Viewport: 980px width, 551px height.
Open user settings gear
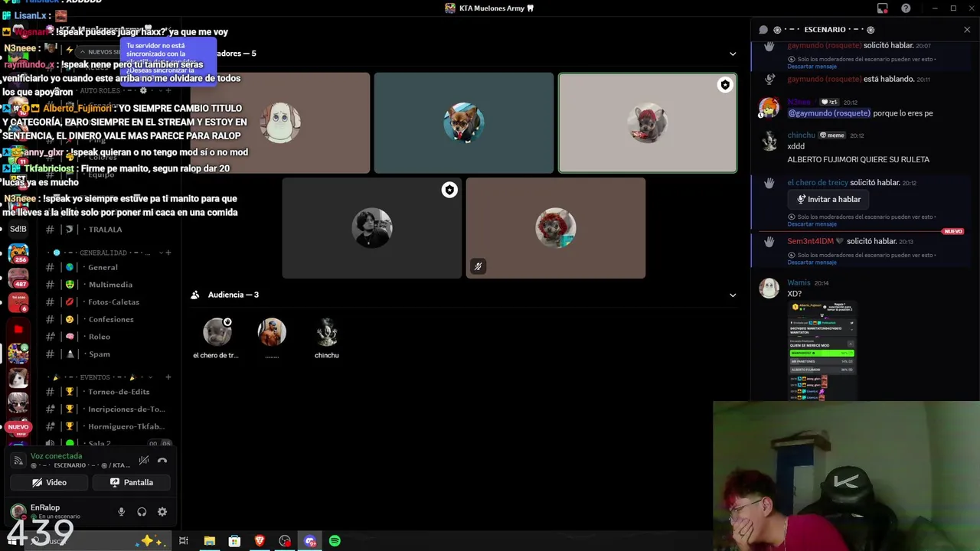[162, 512]
